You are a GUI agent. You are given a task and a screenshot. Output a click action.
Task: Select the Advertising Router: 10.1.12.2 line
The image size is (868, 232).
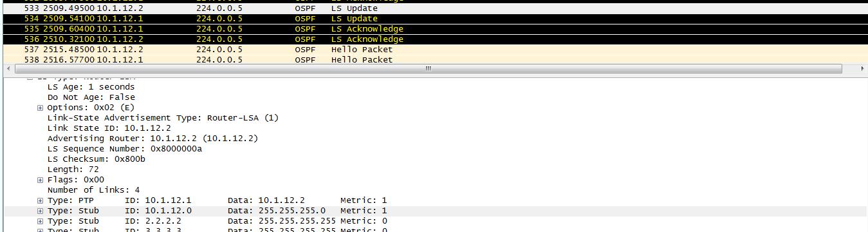pos(152,139)
